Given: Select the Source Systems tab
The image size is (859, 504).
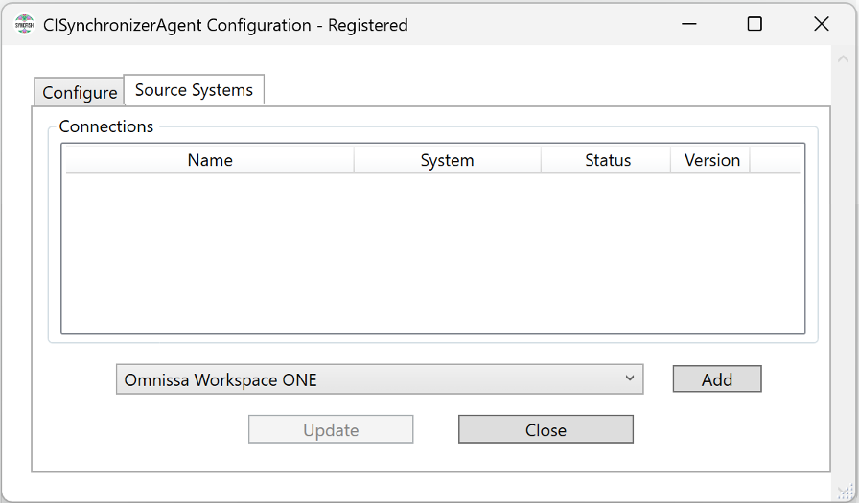Looking at the screenshot, I should pos(194,90).
